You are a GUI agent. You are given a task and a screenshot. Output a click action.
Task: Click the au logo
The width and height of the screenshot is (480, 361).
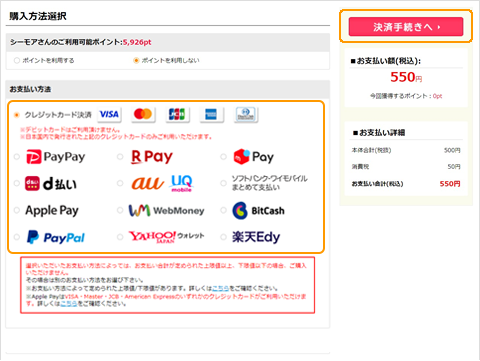click(147, 183)
